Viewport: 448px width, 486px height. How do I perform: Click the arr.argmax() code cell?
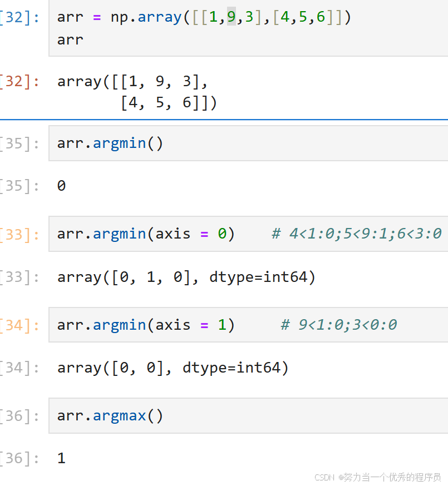tap(248, 415)
